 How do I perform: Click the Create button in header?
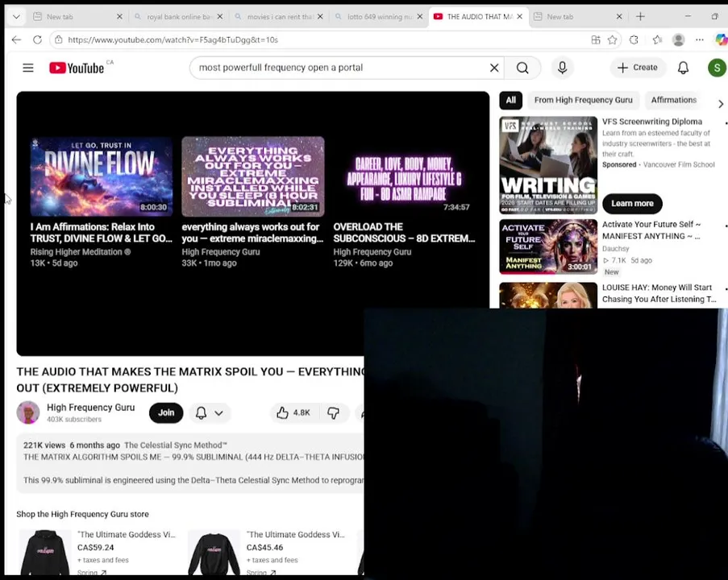coord(638,68)
